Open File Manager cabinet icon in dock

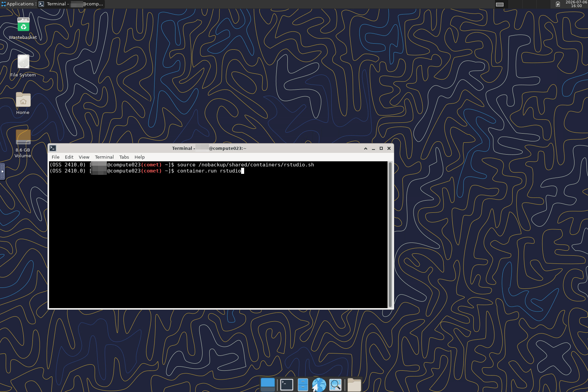[303, 385]
